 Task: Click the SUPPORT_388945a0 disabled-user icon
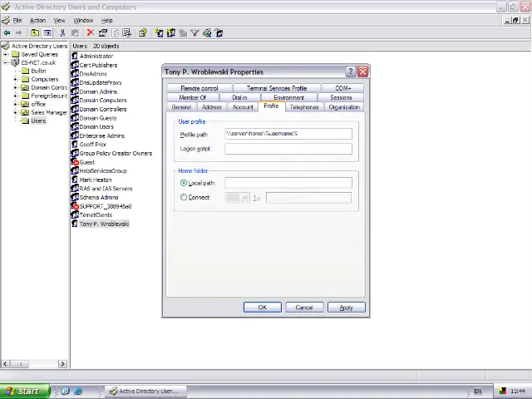tap(75, 206)
